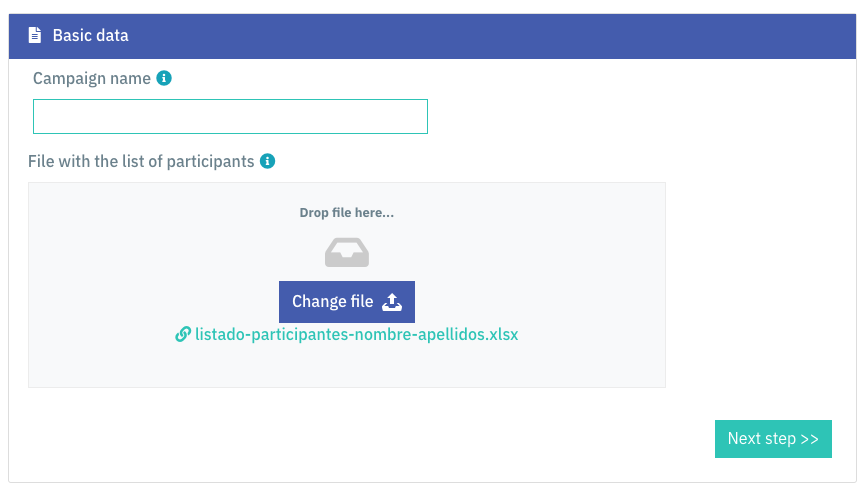868x491 pixels.
Task: Click the >> arrows on Next step
Action: [809, 439]
